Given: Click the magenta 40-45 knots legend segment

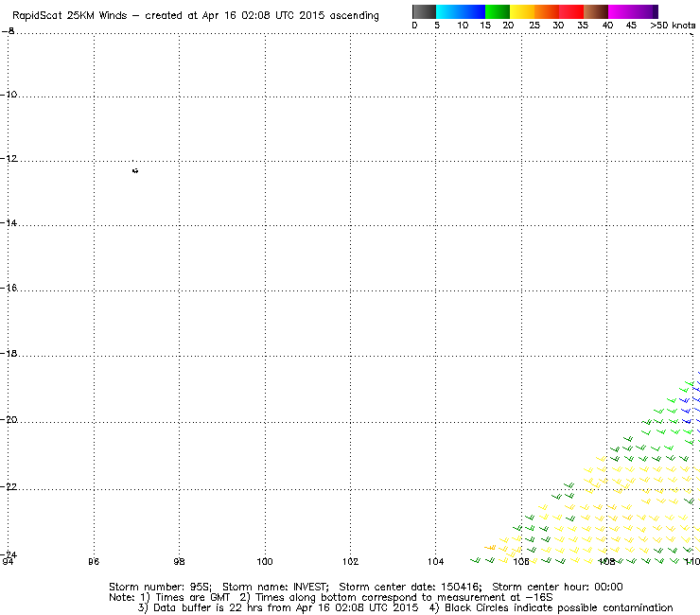Looking at the screenshot, I should (621, 11).
